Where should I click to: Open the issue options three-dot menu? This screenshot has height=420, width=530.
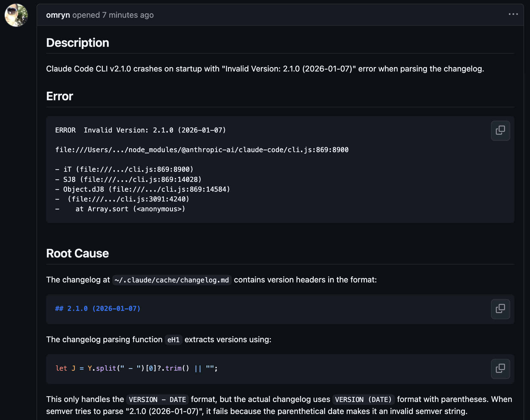tap(513, 14)
